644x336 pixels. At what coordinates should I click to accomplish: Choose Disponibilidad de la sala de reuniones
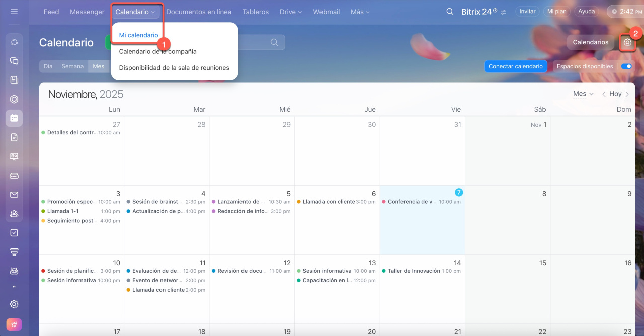coord(174,68)
